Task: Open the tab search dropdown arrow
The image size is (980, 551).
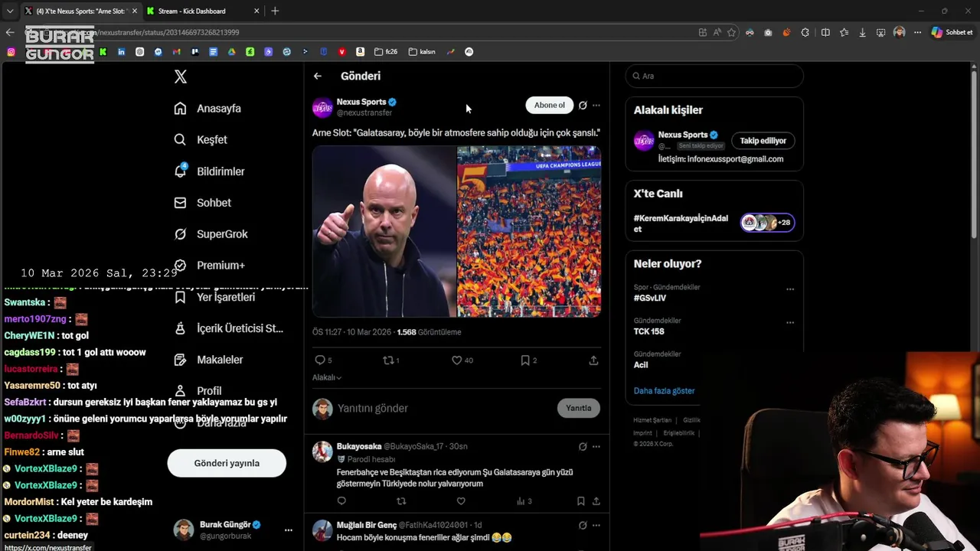Action: (x=10, y=11)
